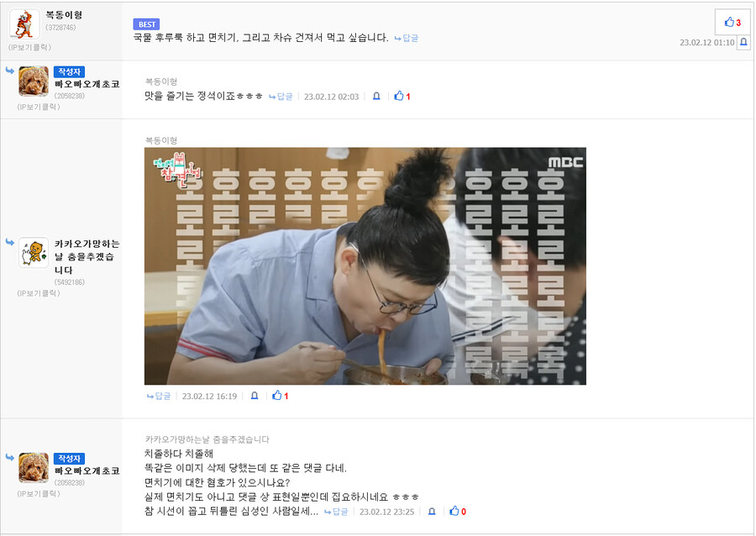Report the BEST comment with bell icon
Viewport: 756px width, 536px height.
point(743,42)
